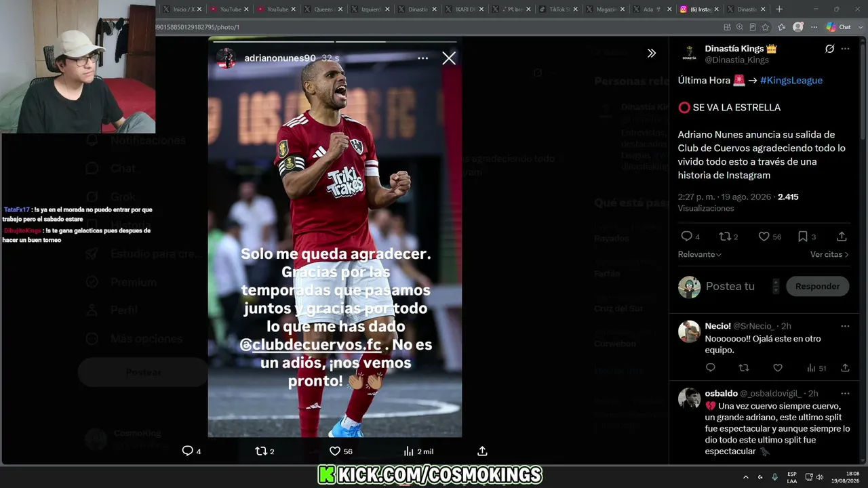Click repost icon below the photo

264,451
